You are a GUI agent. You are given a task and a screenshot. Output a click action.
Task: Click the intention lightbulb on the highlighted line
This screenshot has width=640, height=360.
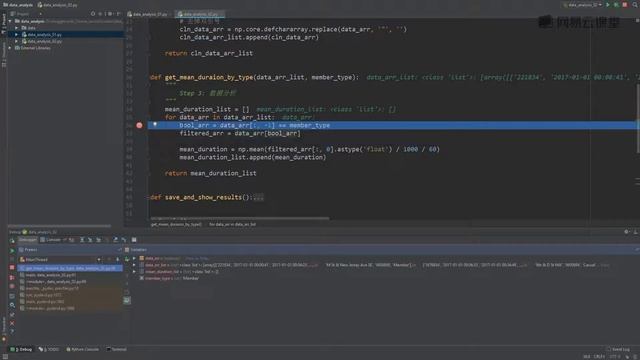155,124
